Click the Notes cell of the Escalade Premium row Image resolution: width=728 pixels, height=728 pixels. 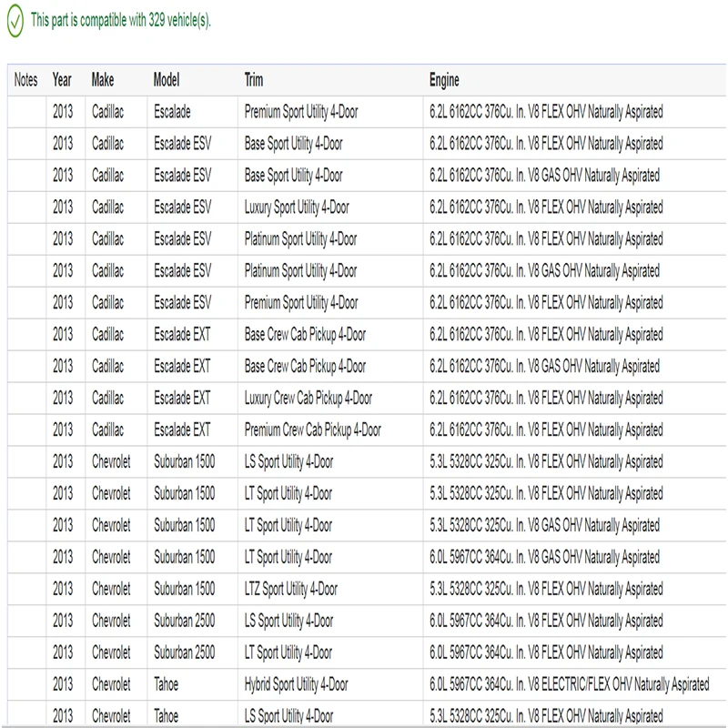click(x=26, y=112)
